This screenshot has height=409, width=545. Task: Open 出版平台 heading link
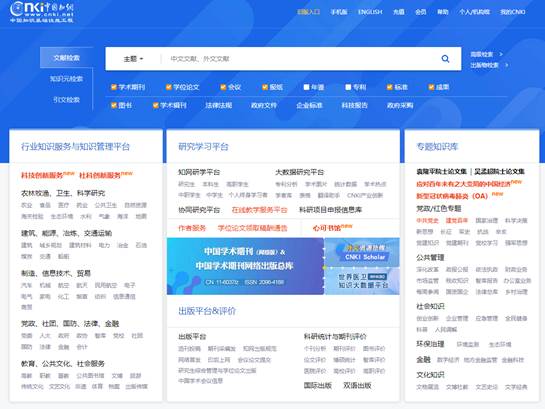pyautogui.click(x=192, y=337)
